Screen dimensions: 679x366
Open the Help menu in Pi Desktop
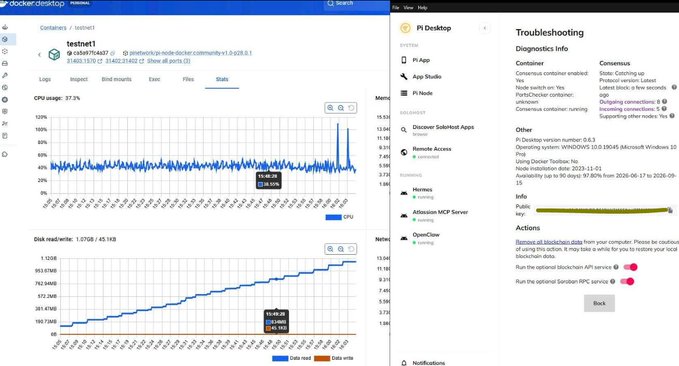point(423,7)
